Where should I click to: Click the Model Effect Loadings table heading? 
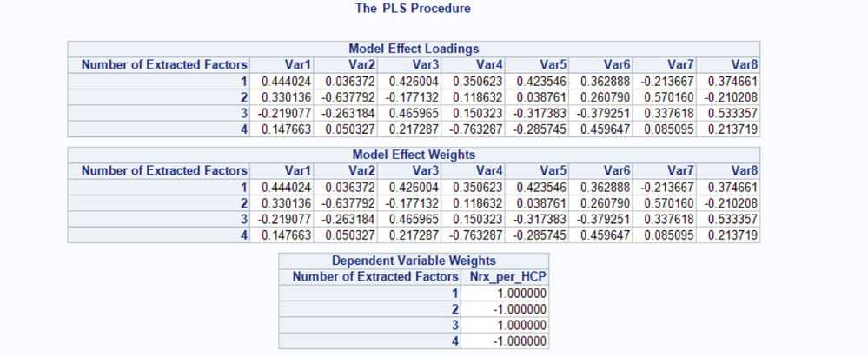click(414, 49)
